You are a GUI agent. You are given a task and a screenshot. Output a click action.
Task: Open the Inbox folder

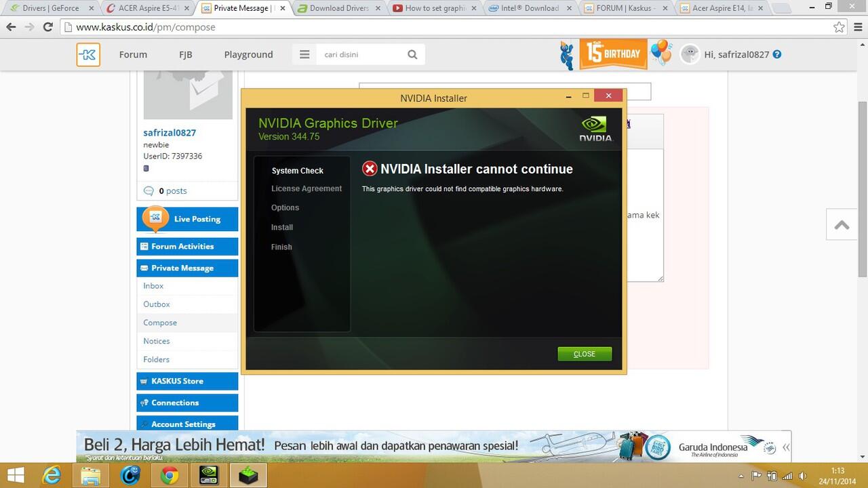[x=153, y=286]
